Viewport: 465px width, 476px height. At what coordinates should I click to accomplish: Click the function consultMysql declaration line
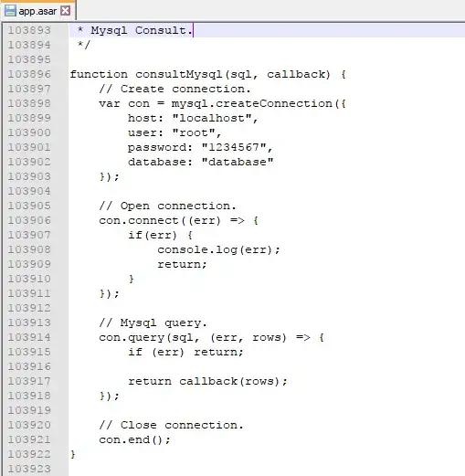tap(208, 74)
